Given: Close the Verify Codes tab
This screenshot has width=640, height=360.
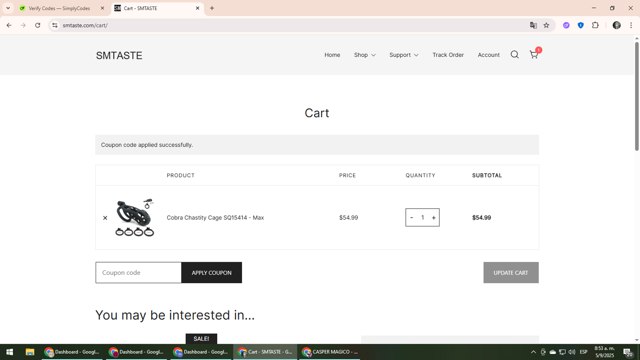Looking at the screenshot, I should pyautogui.click(x=102, y=8).
